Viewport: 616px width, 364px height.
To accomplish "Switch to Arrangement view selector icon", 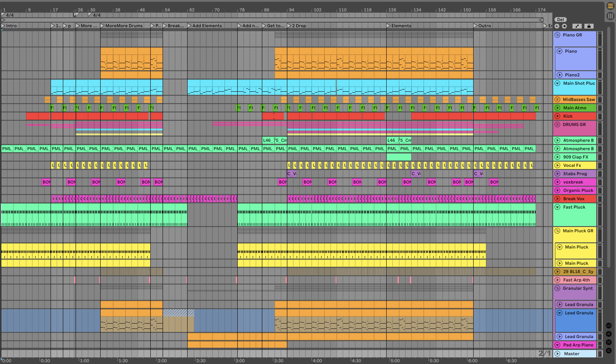I will pyautogui.click(x=610, y=6).
